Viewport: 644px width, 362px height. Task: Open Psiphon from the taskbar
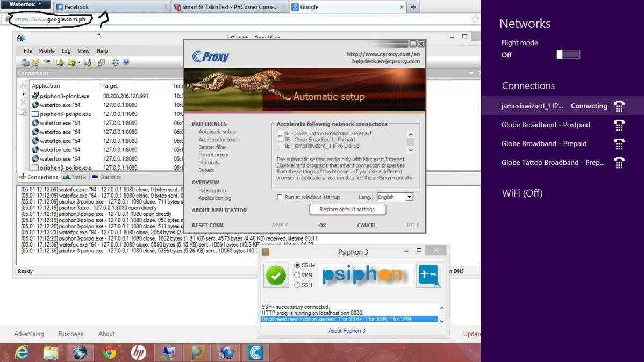197,352
